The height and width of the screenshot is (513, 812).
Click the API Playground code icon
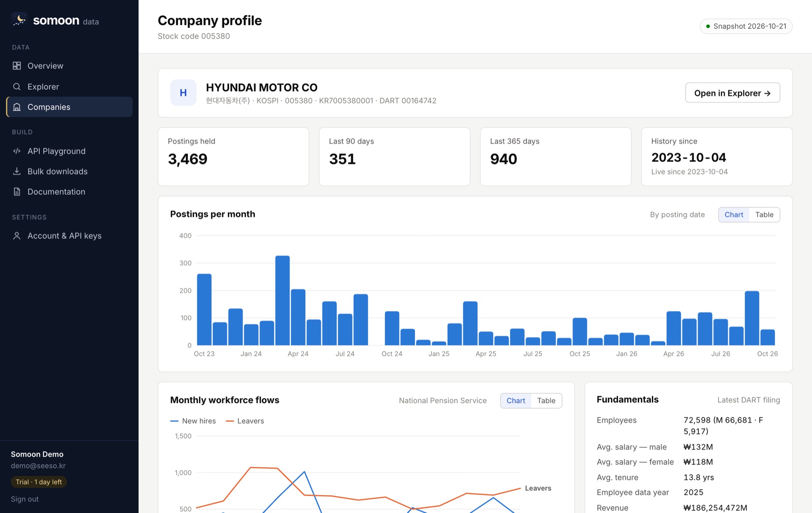point(17,151)
